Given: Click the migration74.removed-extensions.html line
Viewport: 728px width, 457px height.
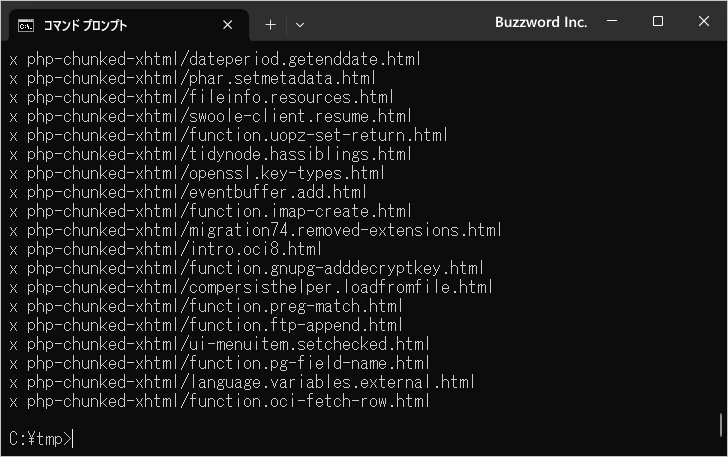Looking at the screenshot, I should click(255, 230).
